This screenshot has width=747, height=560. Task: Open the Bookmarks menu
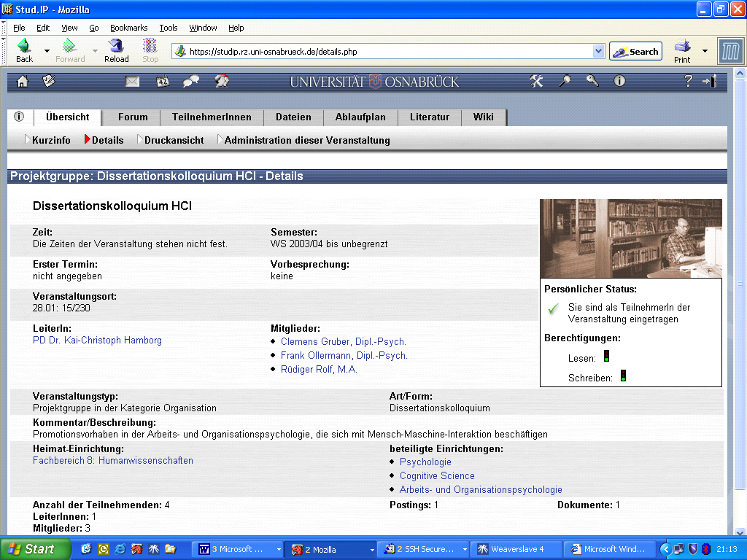(x=128, y=28)
